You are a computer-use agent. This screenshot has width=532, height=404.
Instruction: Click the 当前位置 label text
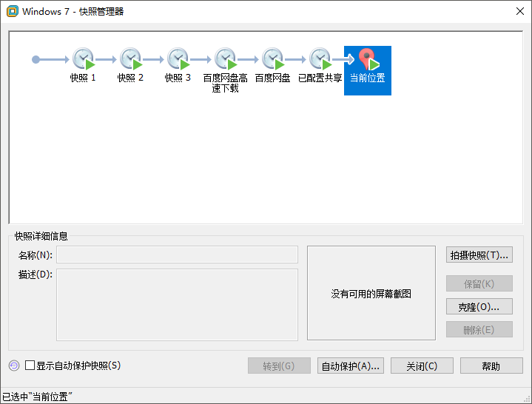pyautogui.click(x=368, y=78)
